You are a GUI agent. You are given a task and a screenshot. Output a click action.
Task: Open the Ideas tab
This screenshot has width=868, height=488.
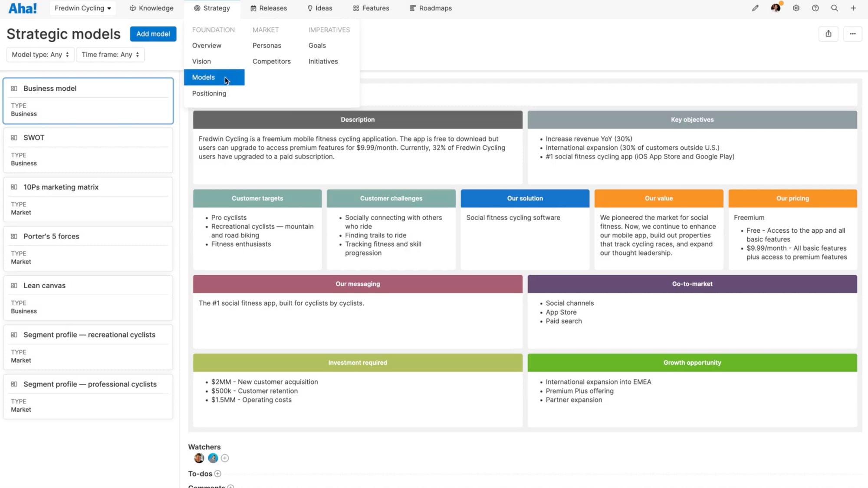[x=320, y=8]
